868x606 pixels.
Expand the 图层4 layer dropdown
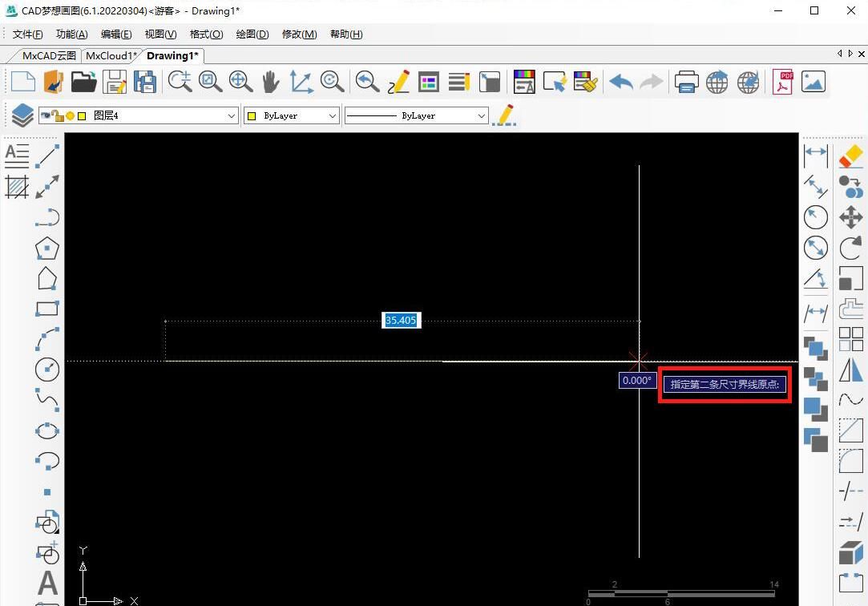pyautogui.click(x=232, y=116)
